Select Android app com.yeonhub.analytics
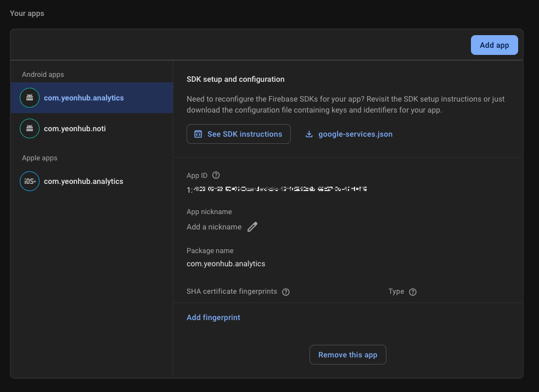The image size is (539, 392). [x=92, y=98]
